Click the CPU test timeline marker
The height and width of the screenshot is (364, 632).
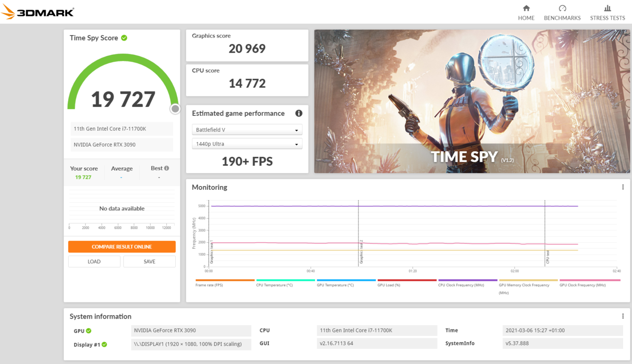tap(548, 257)
